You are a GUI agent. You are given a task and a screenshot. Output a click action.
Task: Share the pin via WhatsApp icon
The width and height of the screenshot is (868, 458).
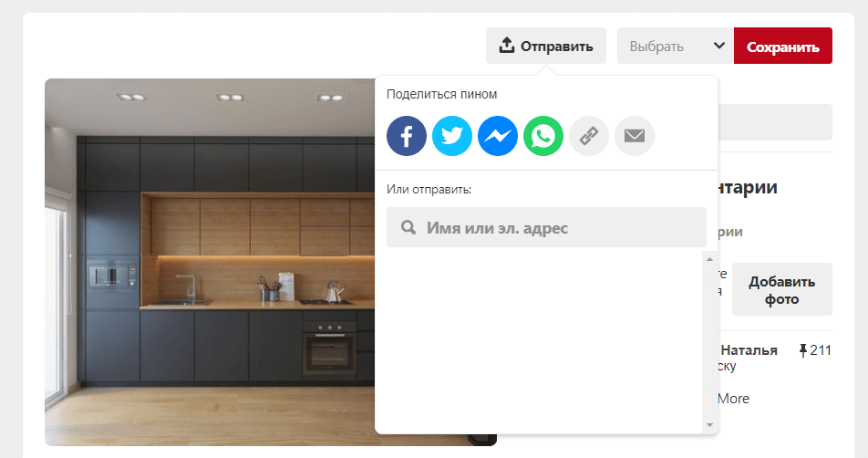coord(543,137)
